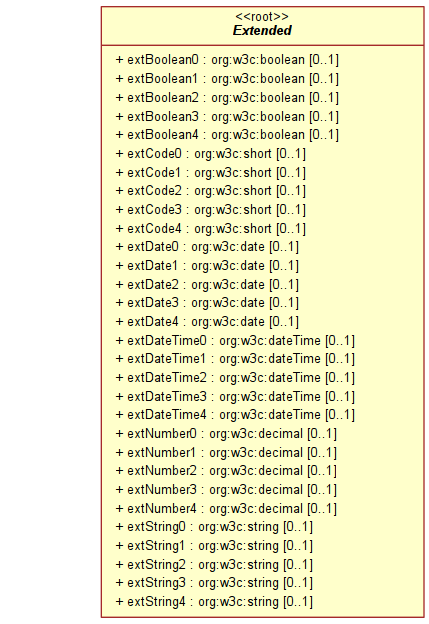Select the extString3 attribute row

click(214, 583)
